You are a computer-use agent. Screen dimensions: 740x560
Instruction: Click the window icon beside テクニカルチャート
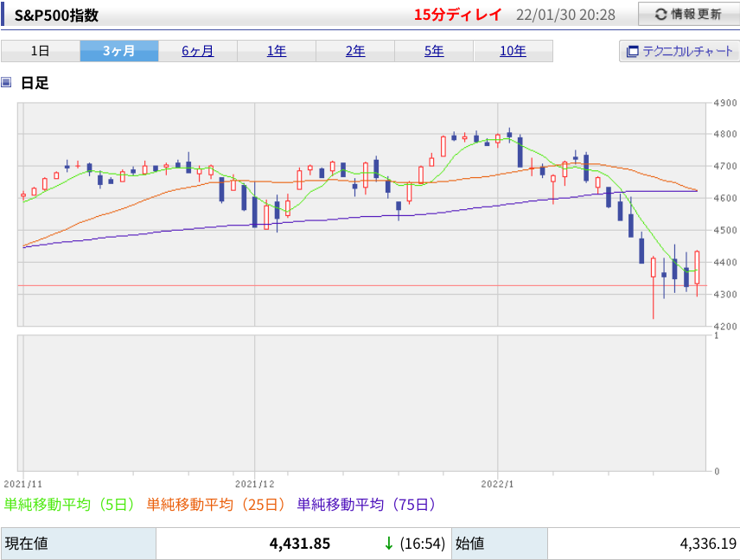[x=632, y=52]
